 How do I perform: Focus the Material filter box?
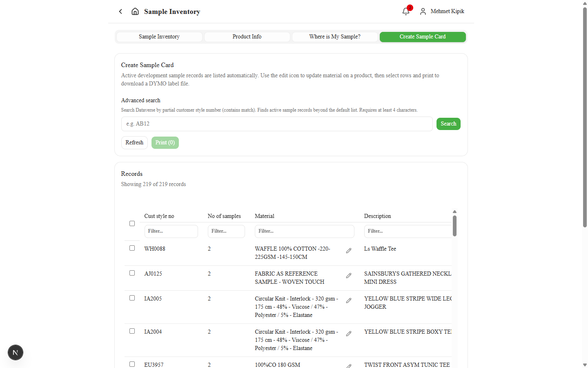click(305, 231)
